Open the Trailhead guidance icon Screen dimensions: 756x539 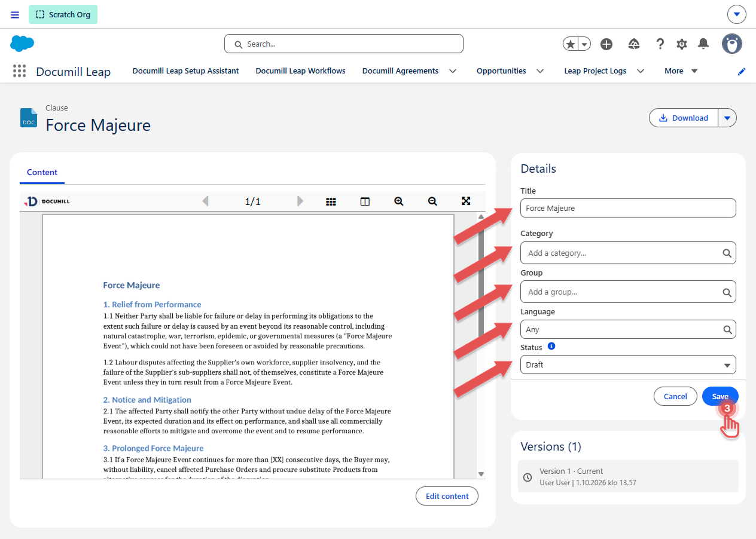634,44
